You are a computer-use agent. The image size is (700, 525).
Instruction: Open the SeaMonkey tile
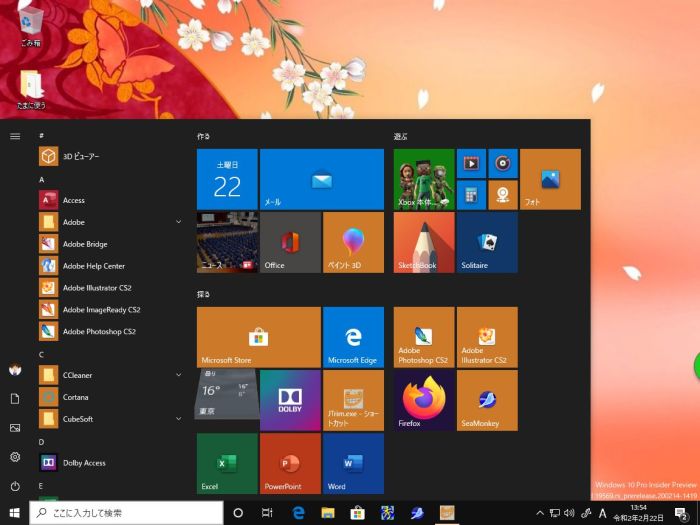coord(487,400)
